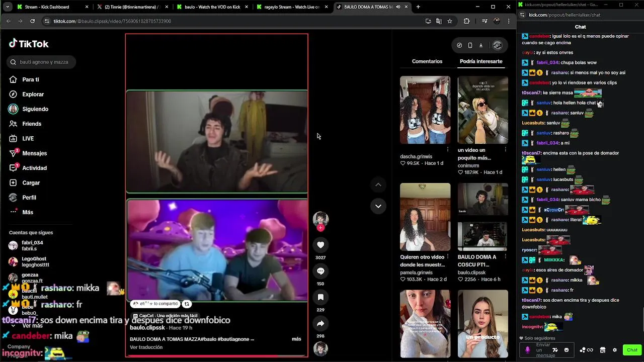Viewport: 644px width, 362px height.
Task: Follow the creator using the red plus badge
Action: 320,228
